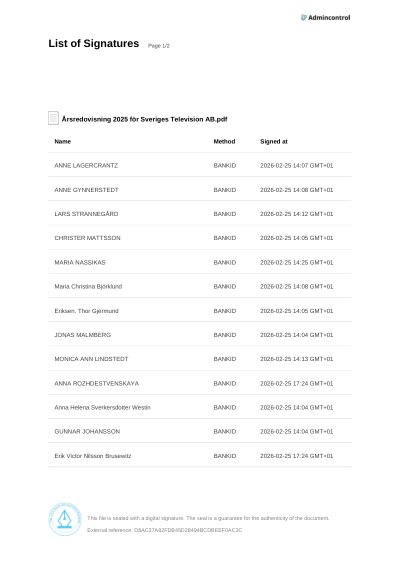
Task: Click the Method column header
Action: [x=224, y=141]
